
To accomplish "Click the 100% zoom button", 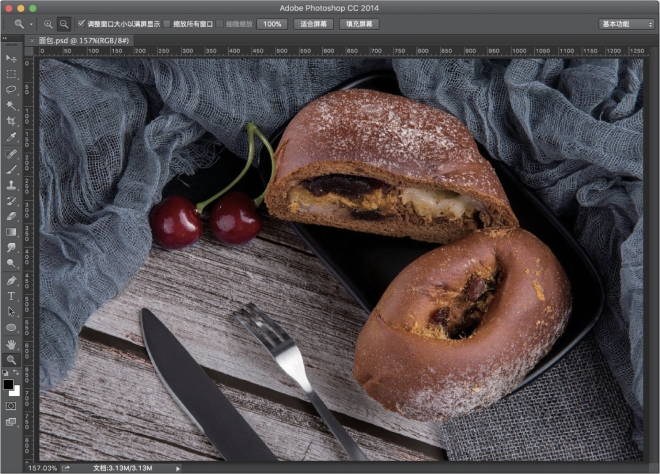I will 272,24.
